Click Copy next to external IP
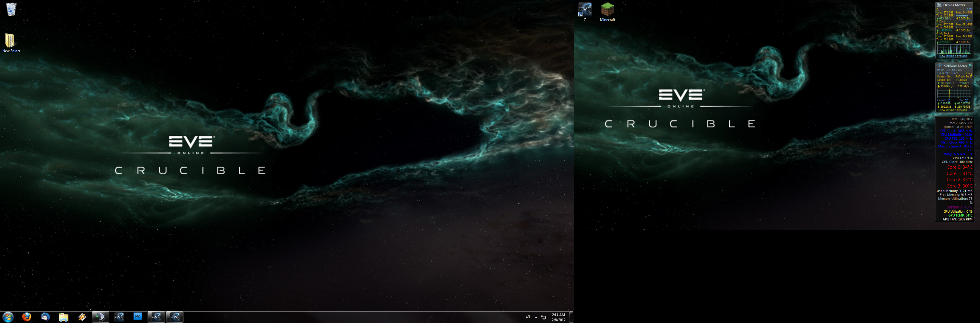 coord(969,73)
